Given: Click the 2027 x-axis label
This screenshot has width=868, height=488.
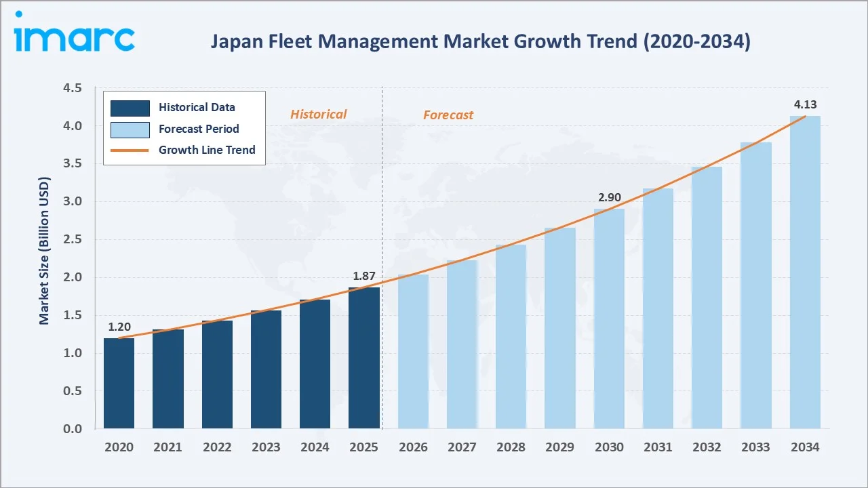Looking at the screenshot, I should click(x=462, y=447).
